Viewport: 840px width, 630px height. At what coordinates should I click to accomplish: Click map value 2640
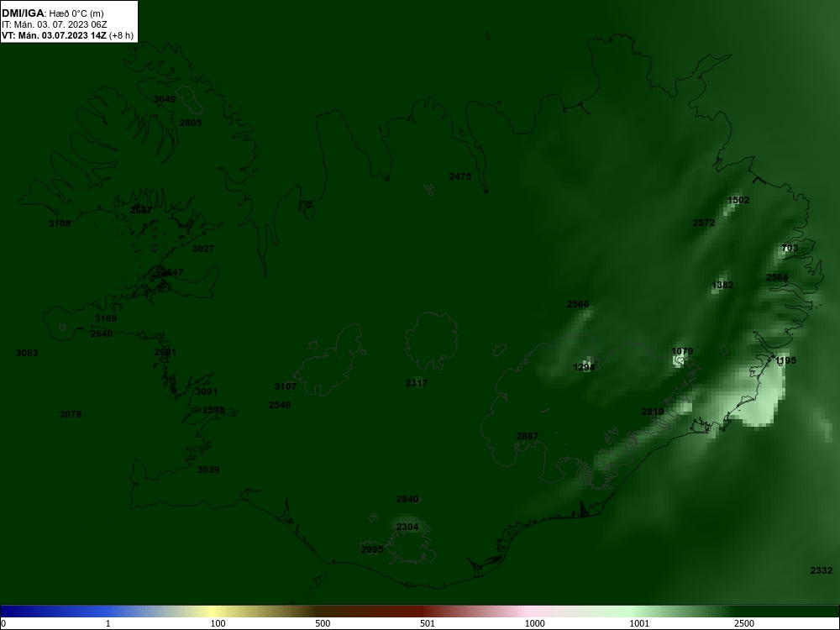click(x=102, y=333)
